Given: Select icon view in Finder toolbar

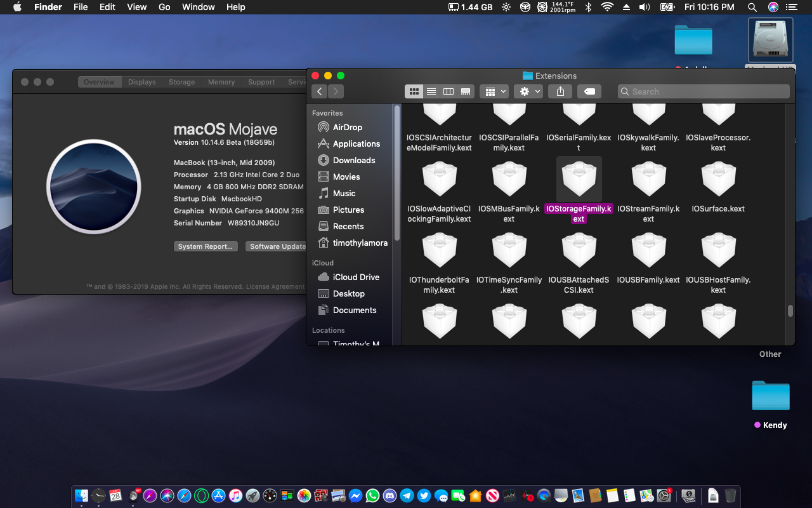Looking at the screenshot, I should (x=414, y=91).
